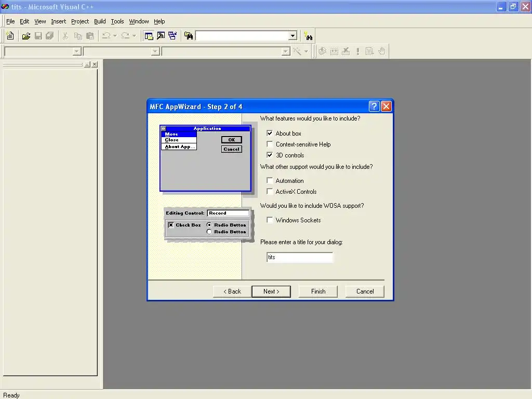Click the Undo arrow icon
Image resolution: width=532 pixels, height=399 pixels.
click(106, 36)
